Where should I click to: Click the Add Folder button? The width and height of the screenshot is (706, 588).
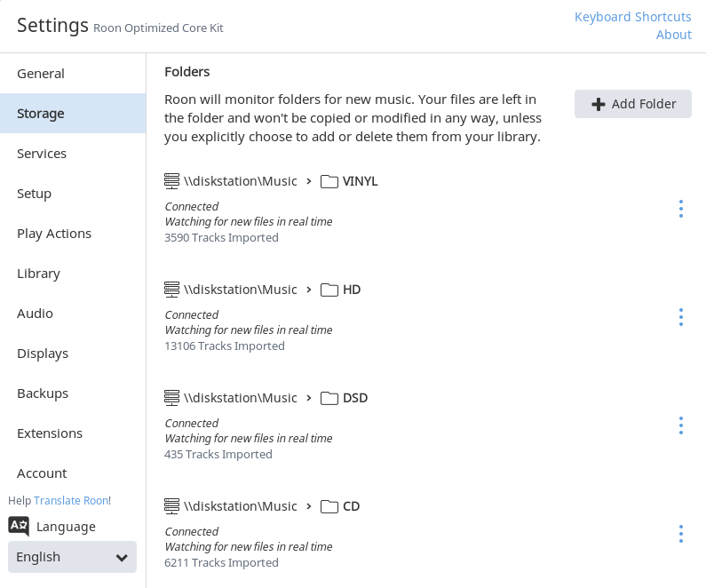633,104
